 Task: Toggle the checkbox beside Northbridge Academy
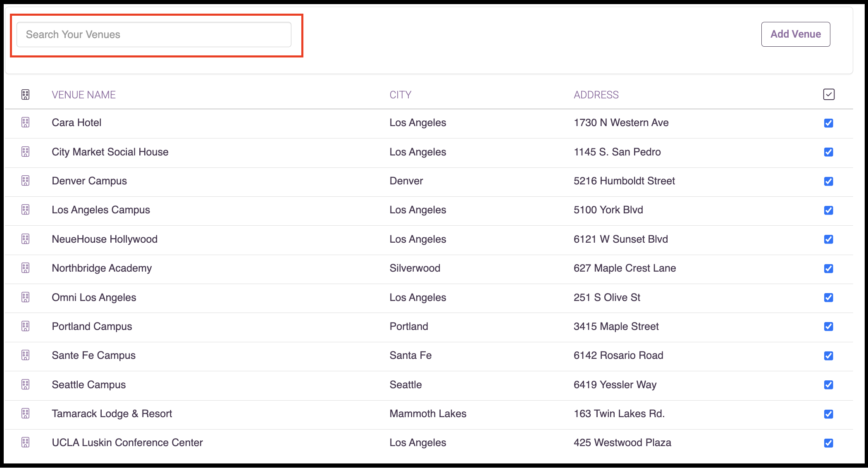[x=829, y=268]
